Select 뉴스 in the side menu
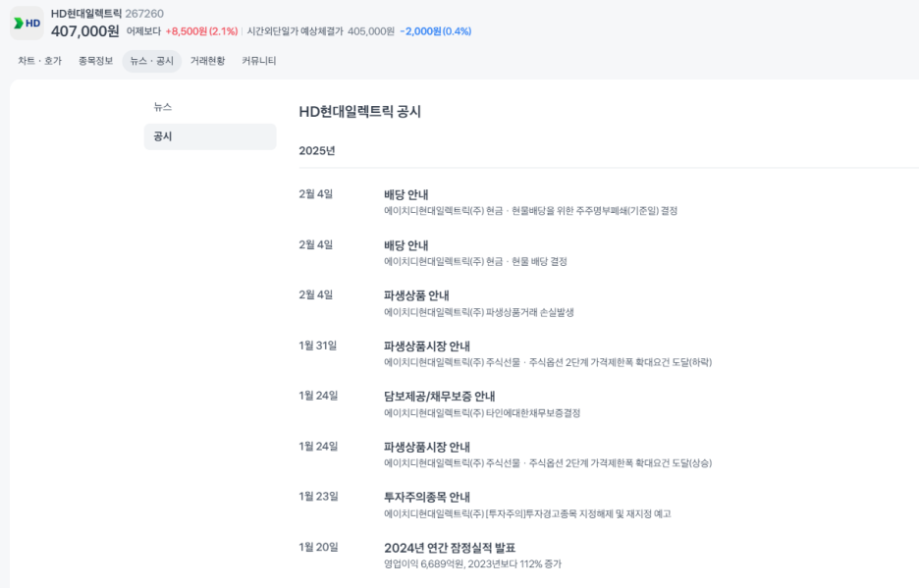This screenshot has width=919, height=588. 162,107
